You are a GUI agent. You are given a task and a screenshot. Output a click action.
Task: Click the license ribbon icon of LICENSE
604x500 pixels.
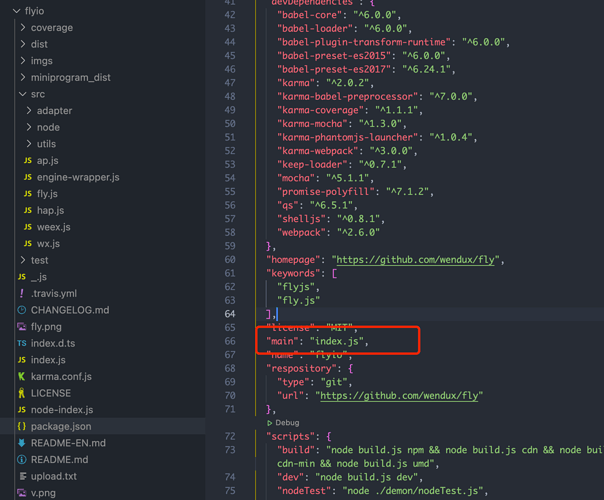coord(22,393)
